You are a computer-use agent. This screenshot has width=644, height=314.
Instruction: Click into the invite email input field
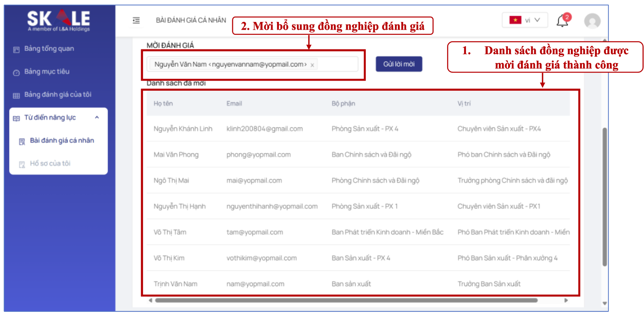pos(336,64)
